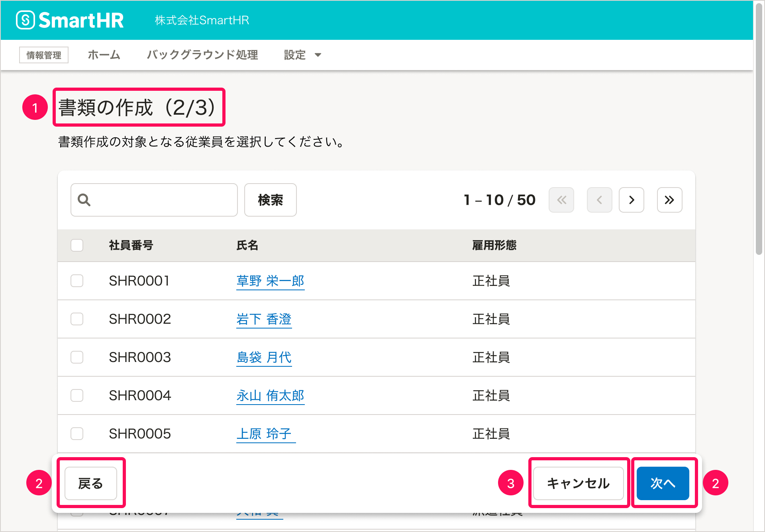
Task: Open the ホーム menu item
Action: [104, 55]
